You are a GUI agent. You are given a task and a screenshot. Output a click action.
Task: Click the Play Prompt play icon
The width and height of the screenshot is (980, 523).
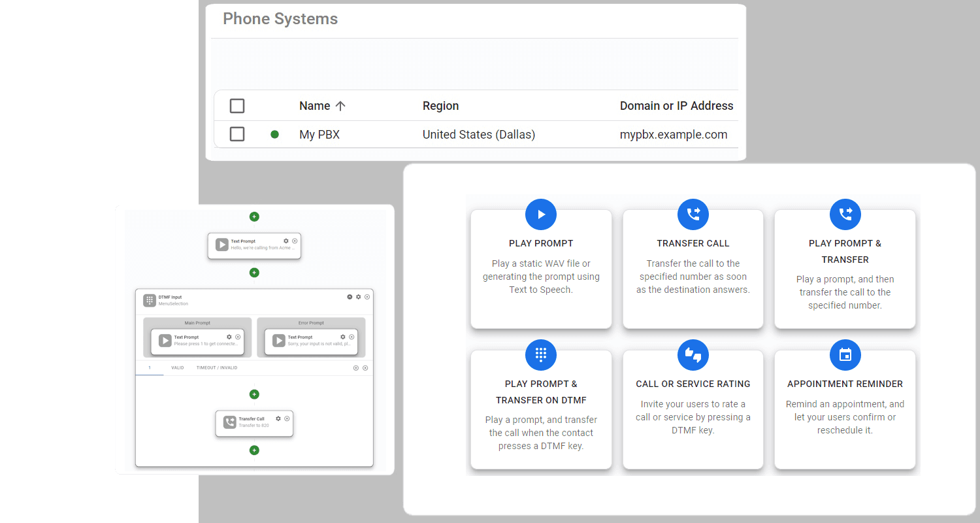pyautogui.click(x=541, y=214)
